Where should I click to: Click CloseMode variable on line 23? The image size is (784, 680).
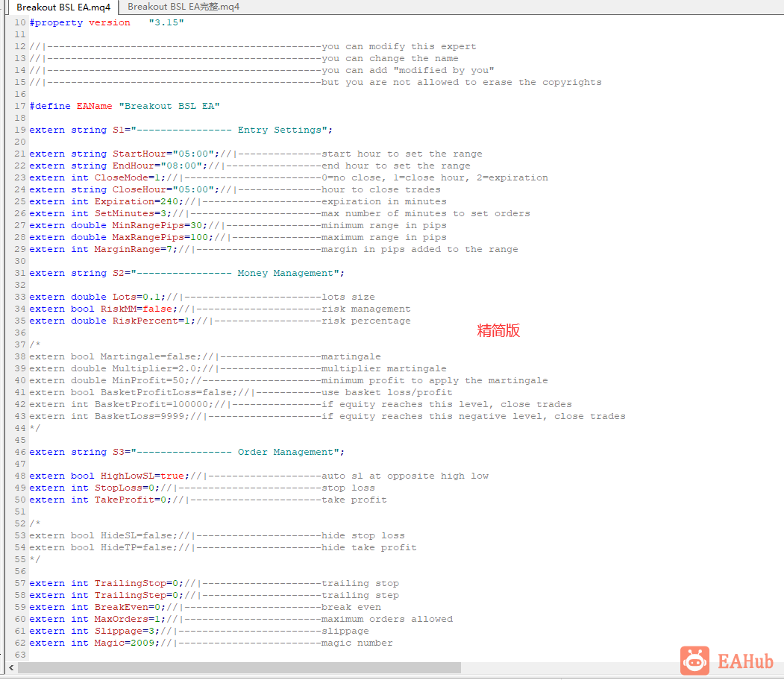122,178
